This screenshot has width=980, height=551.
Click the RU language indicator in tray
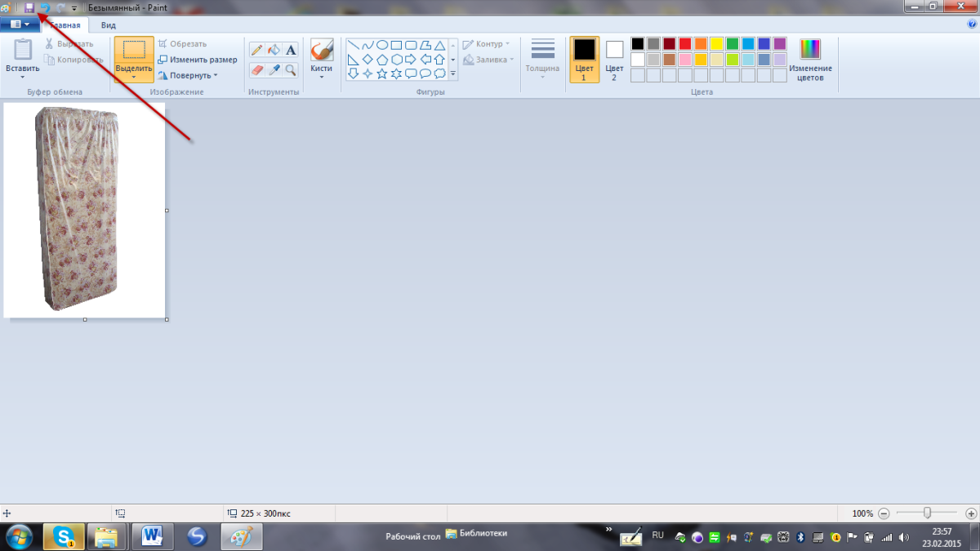click(657, 535)
